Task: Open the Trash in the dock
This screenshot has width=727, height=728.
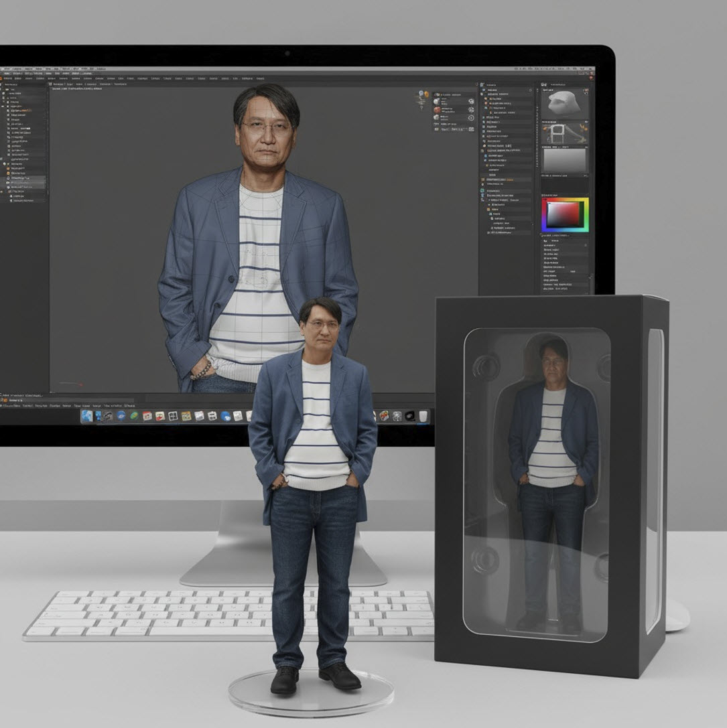Action: pos(422,416)
